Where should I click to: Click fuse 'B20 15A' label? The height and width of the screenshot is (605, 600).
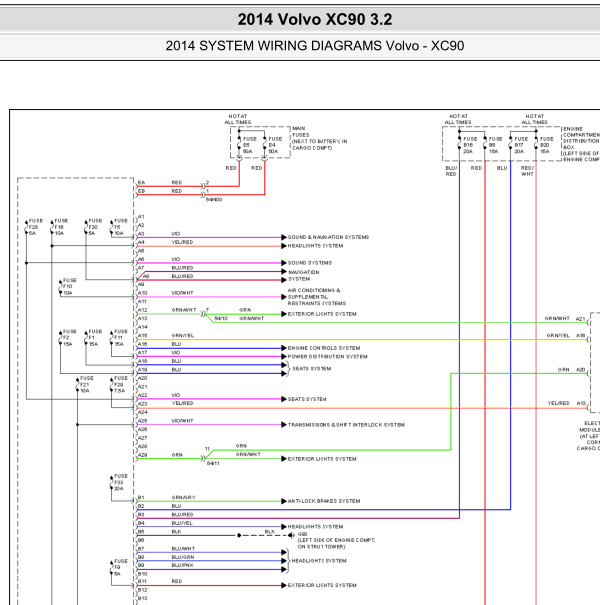point(546,145)
